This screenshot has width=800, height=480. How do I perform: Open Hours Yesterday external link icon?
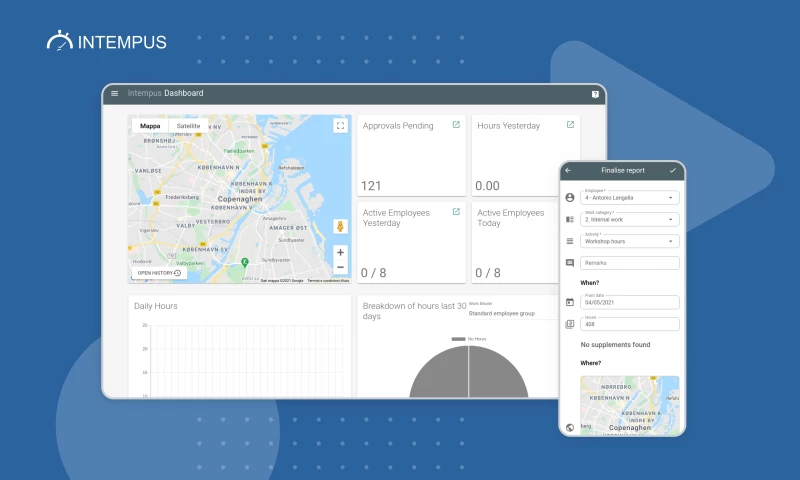[571, 125]
